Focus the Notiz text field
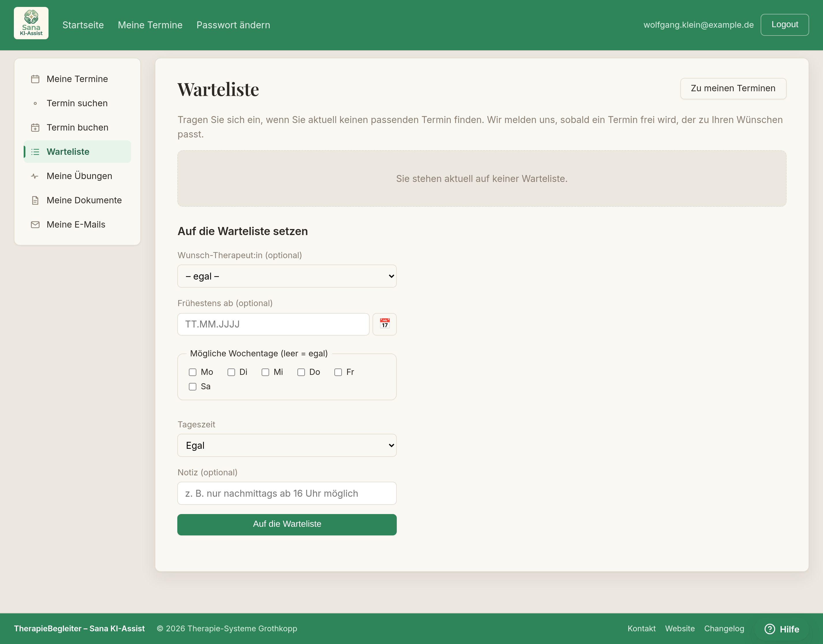The image size is (823, 644). coord(287,494)
